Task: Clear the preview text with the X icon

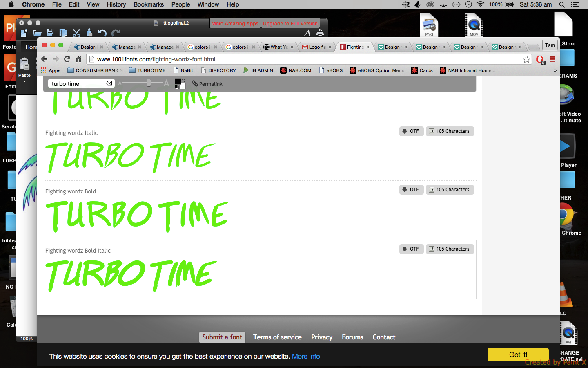Action: point(109,83)
